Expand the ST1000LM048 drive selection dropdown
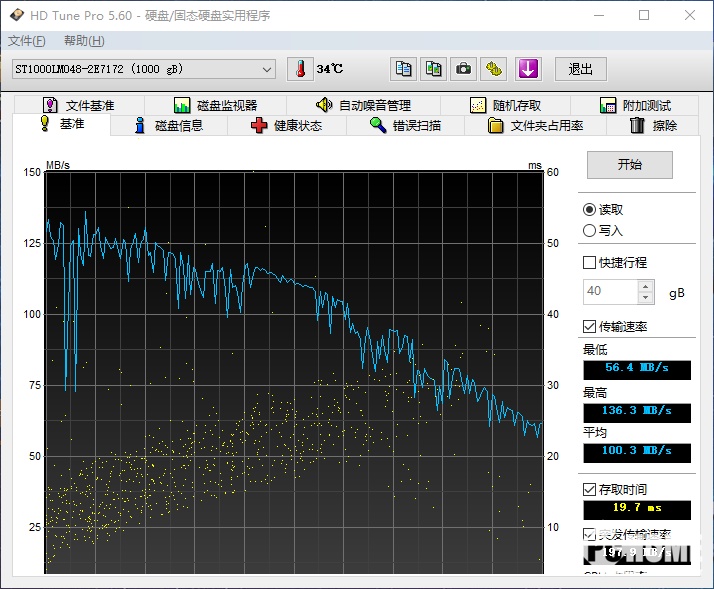Viewport: 714px width, 589px height. pyautogui.click(x=267, y=69)
